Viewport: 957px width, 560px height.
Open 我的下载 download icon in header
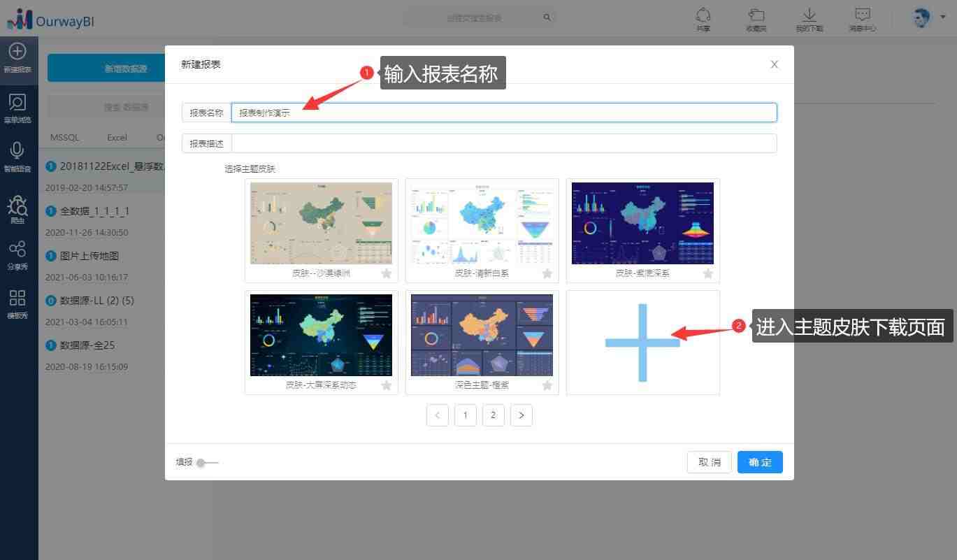pos(810,15)
